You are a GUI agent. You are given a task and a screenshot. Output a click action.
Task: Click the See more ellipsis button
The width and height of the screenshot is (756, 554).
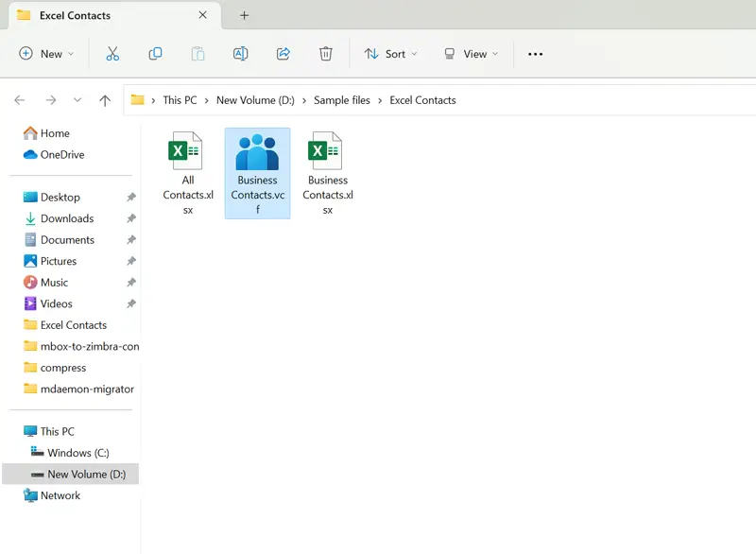[535, 54]
